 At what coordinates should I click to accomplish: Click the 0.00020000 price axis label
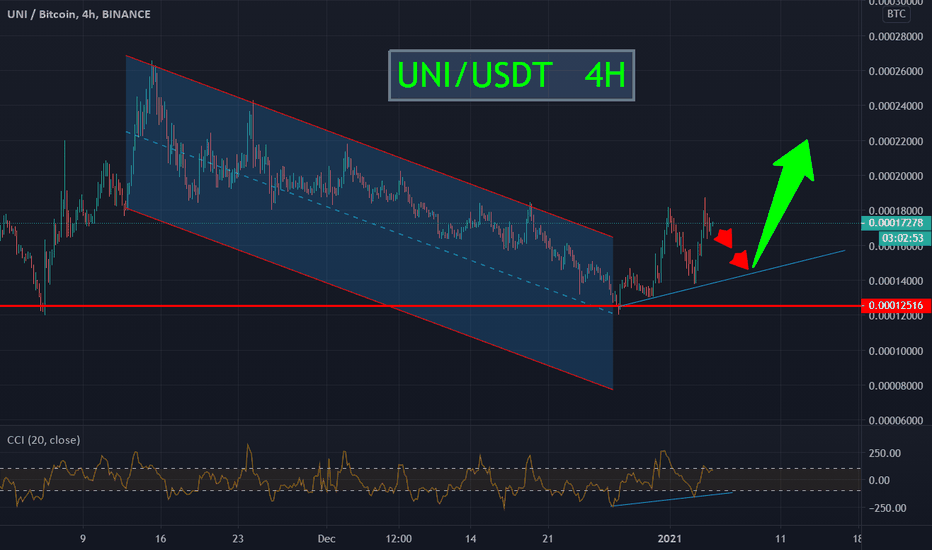[x=896, y=177]
